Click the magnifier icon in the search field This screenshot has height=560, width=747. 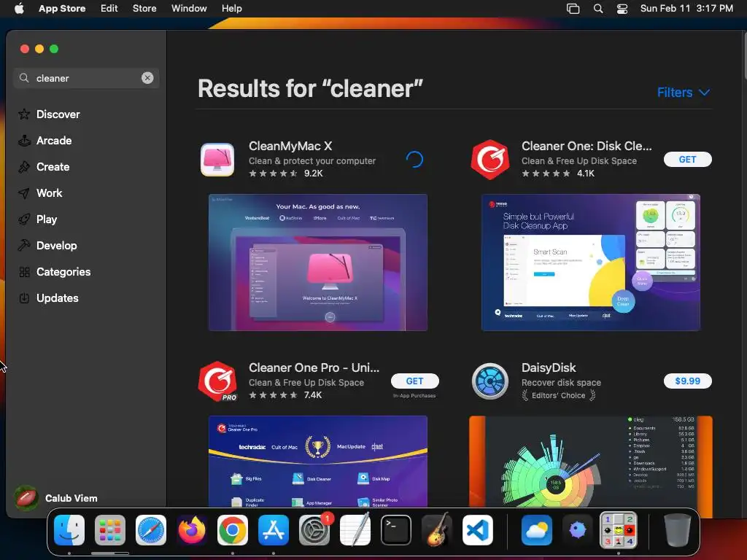(24, 77)
